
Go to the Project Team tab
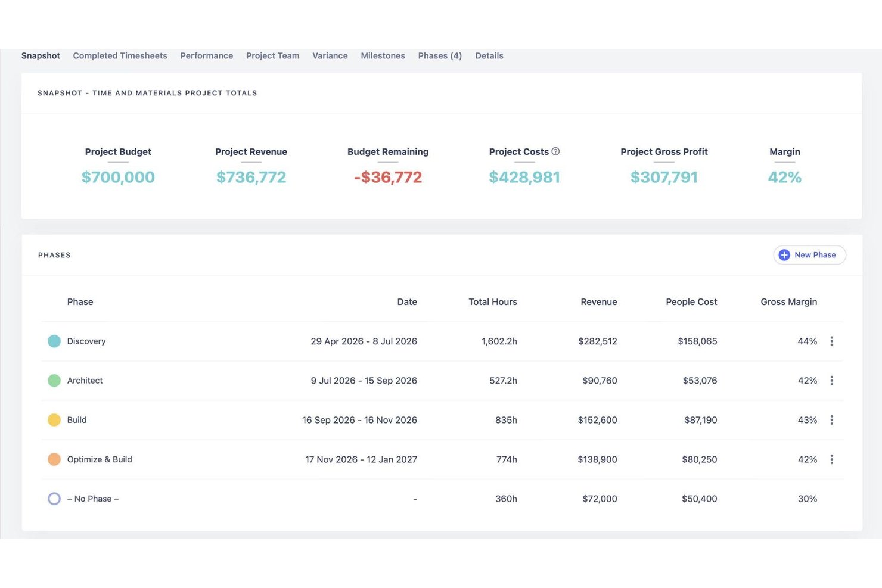[273, 56]
